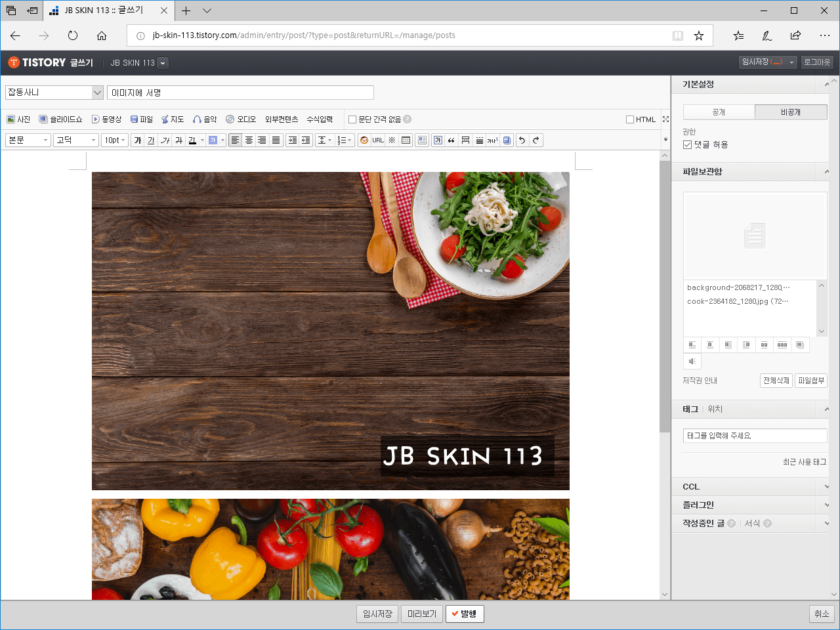Attach a file with 파일 tool
Viewport: 840px width, 630px height.
pyautogui.click(x=141, y=119)
